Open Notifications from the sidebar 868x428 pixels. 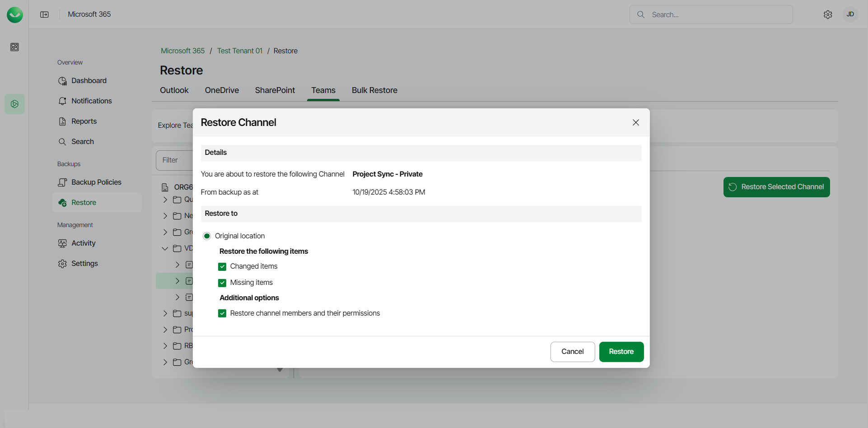(91, 101)
